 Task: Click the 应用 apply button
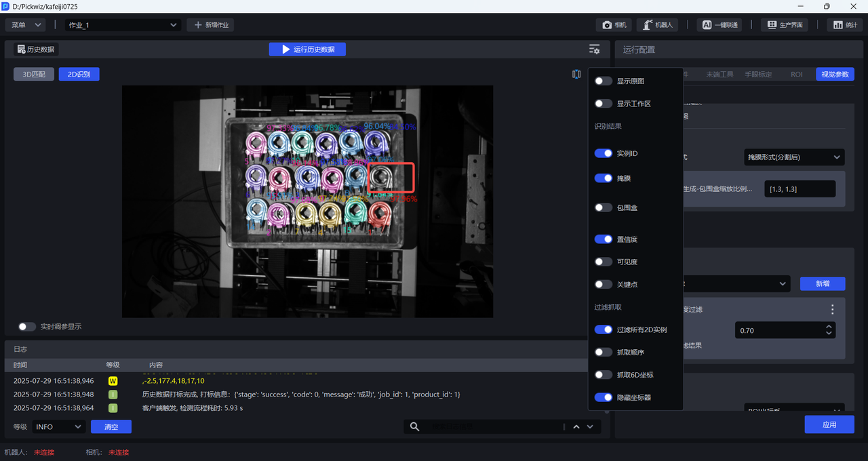pyautogui.click(x=829, y=424)
